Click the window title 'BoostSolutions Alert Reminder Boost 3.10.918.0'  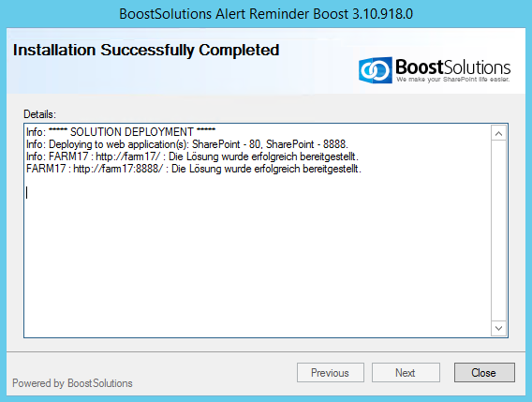click(x=266, y=14)
